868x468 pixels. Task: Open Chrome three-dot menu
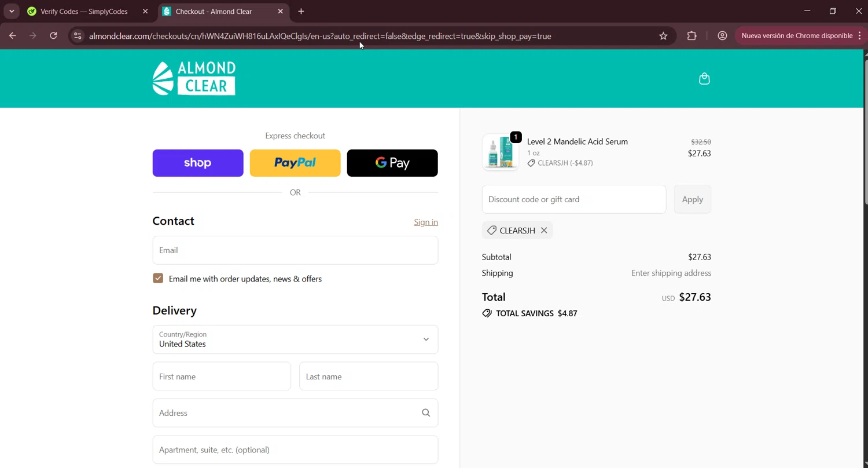(860, 36)
